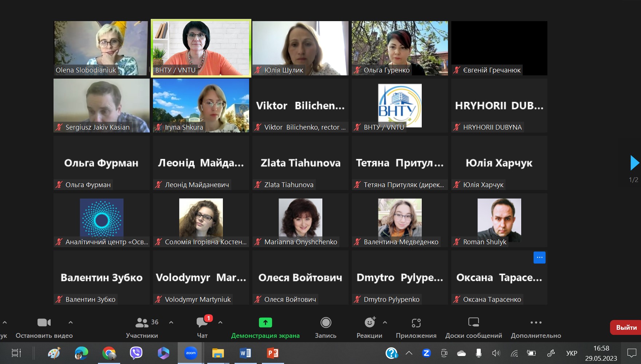Go to the next gallery page arrow
Image resolution: width=641 pixels, height=364 pixels.
coord(634,163)
